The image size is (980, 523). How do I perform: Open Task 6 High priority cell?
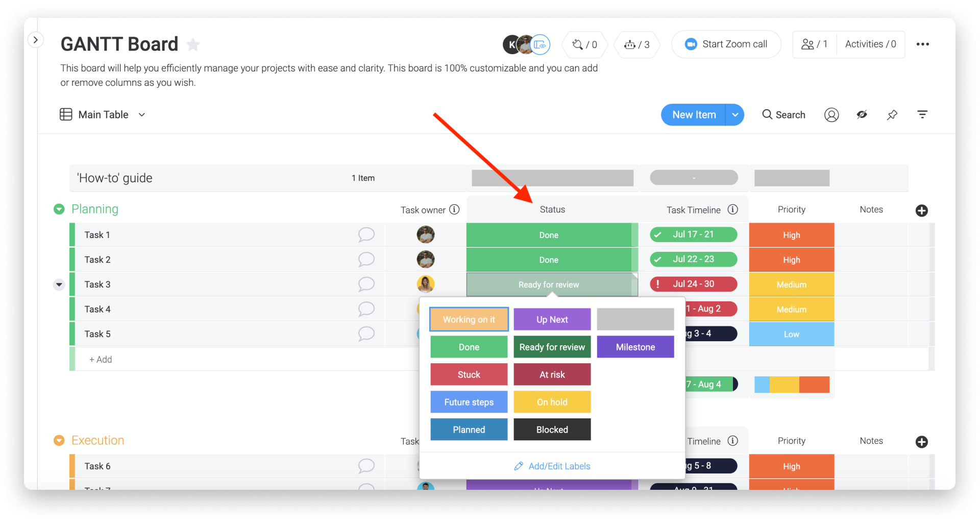click(791, 466)
